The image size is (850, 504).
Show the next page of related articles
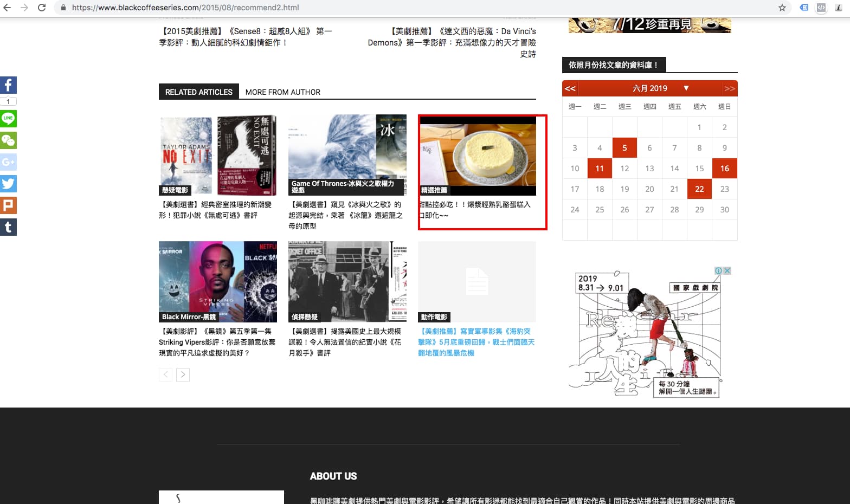coord(183,374)
